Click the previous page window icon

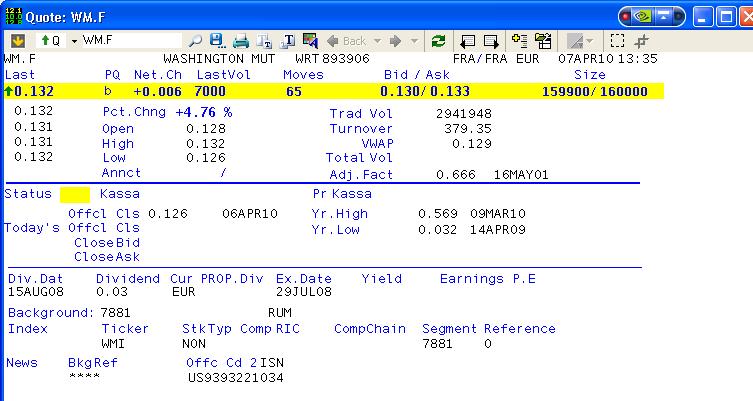pos(467,42)
